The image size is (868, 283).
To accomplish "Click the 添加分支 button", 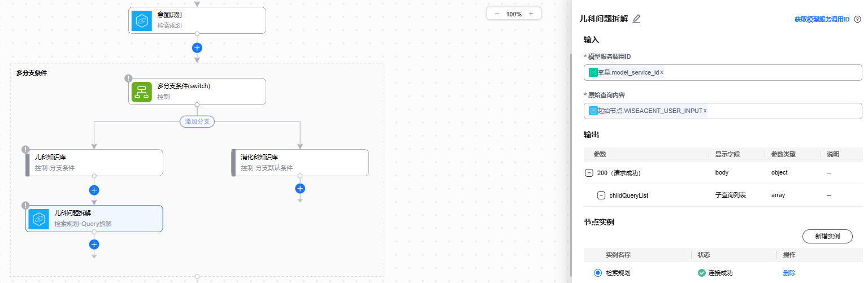I will point(197,121).
